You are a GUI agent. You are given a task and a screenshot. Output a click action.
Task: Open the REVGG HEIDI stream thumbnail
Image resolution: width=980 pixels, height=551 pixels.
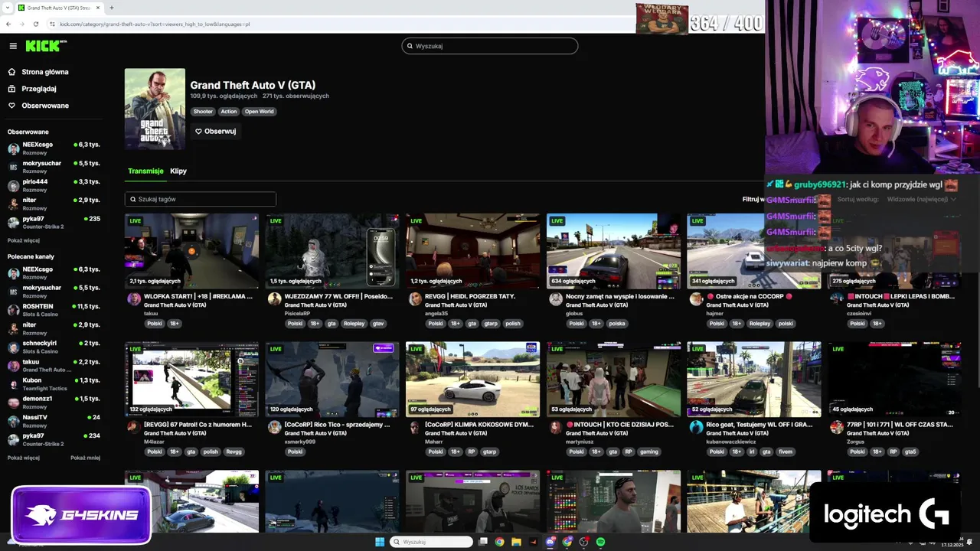pos(472,251)
